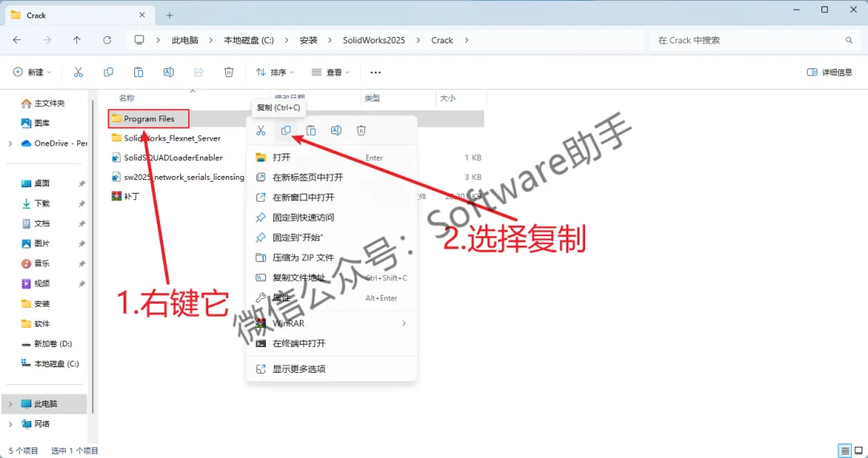Select 复制文件地址 in the context menu
The height and width of the screenshot is (458, 868).
332,278
